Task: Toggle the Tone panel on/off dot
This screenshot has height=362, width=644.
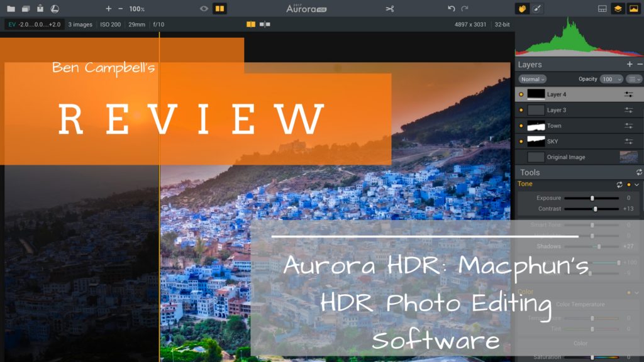Action: tap(629, 185)
